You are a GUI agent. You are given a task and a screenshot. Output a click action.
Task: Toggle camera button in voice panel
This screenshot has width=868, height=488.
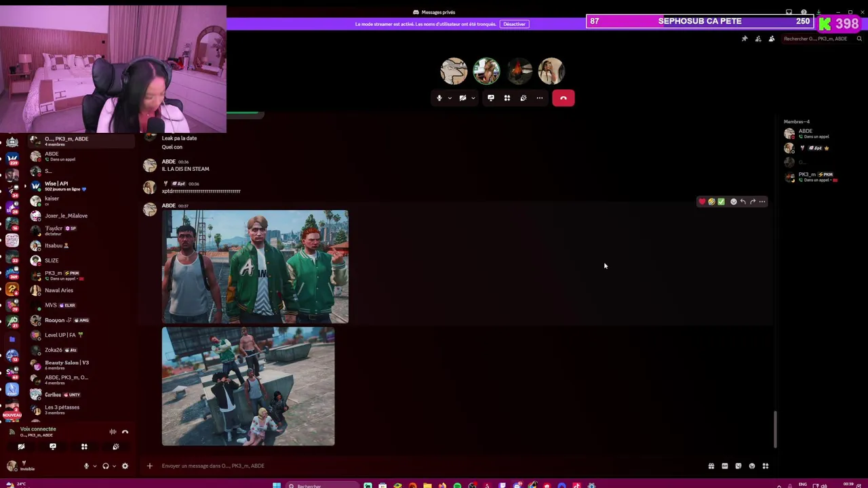click(21, 447)
